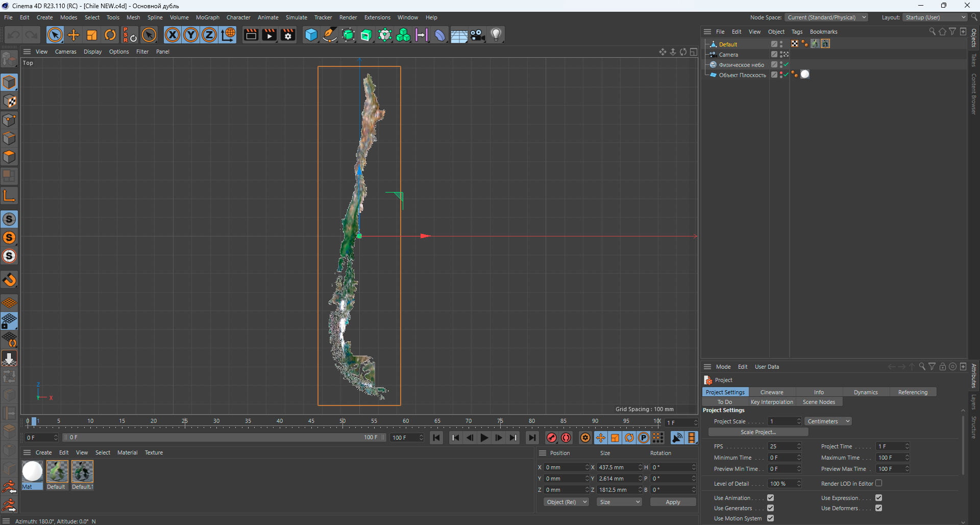Screen dimensions: 980x525
Task: Click the Project Scale stepper arrows
Action: tap(799, 421)
